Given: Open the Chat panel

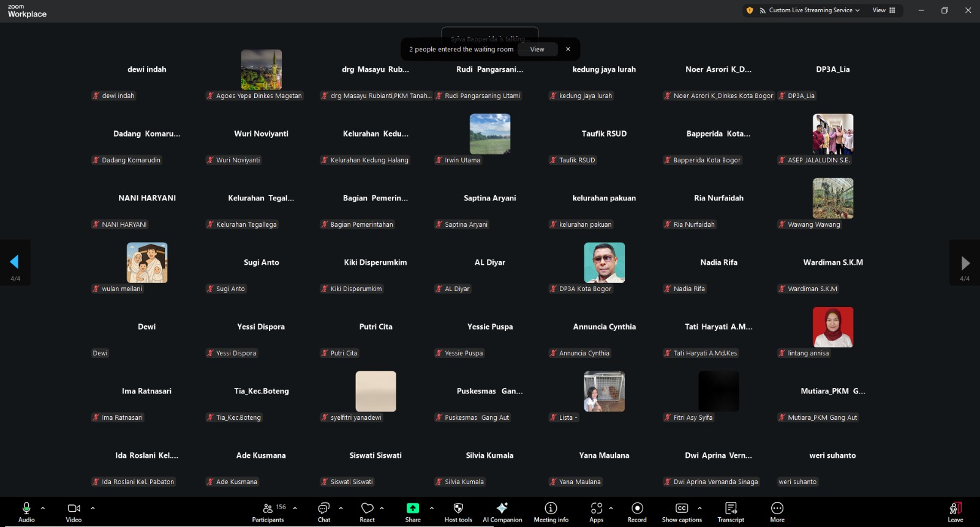Looking at the screenshot, I should tap(324, 512).
